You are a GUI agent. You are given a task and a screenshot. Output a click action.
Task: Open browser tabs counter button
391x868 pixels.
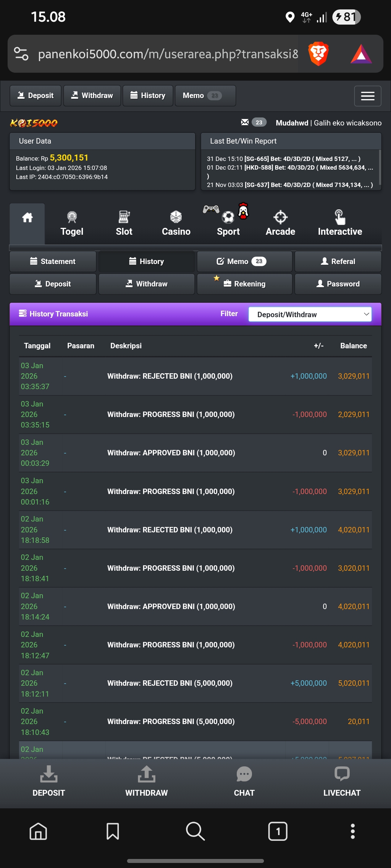coord(278,831)
